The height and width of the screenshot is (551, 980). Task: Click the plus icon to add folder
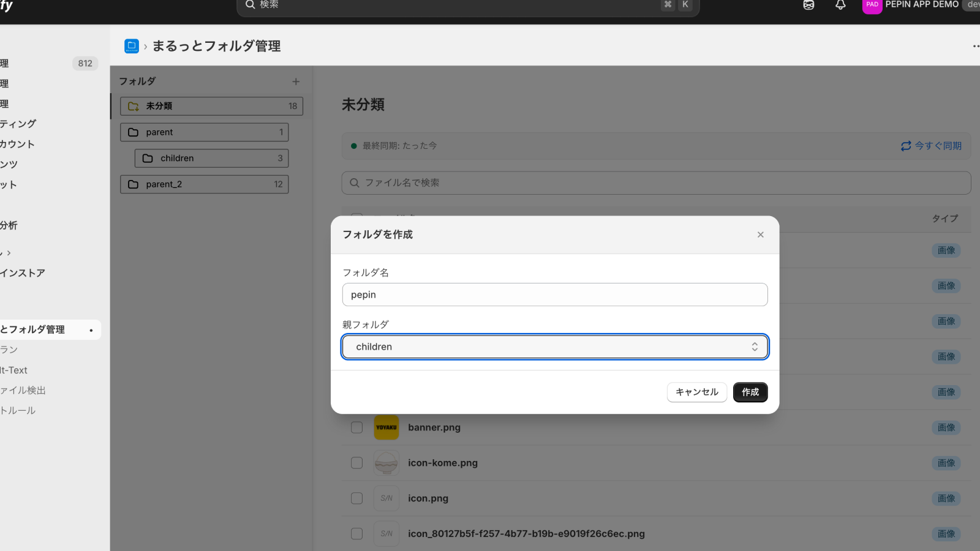point(296,81)
